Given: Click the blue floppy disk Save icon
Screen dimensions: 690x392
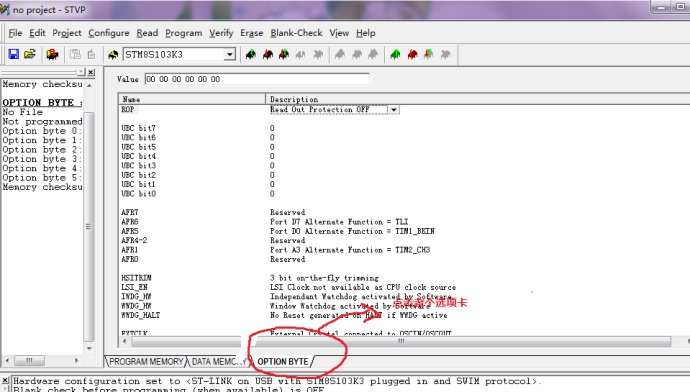Looking at the screenshot, I should pyautogui.click(x=14, y=54).
